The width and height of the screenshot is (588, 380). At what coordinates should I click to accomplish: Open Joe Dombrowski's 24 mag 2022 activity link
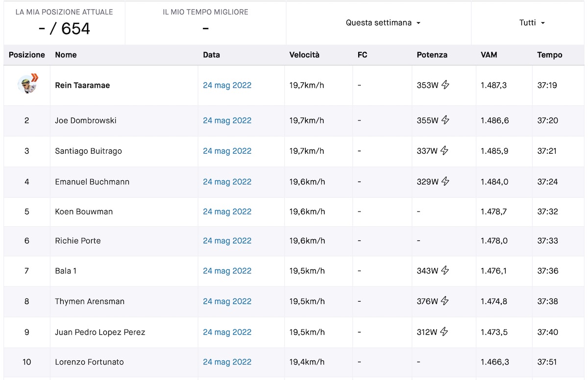[227, 120]
